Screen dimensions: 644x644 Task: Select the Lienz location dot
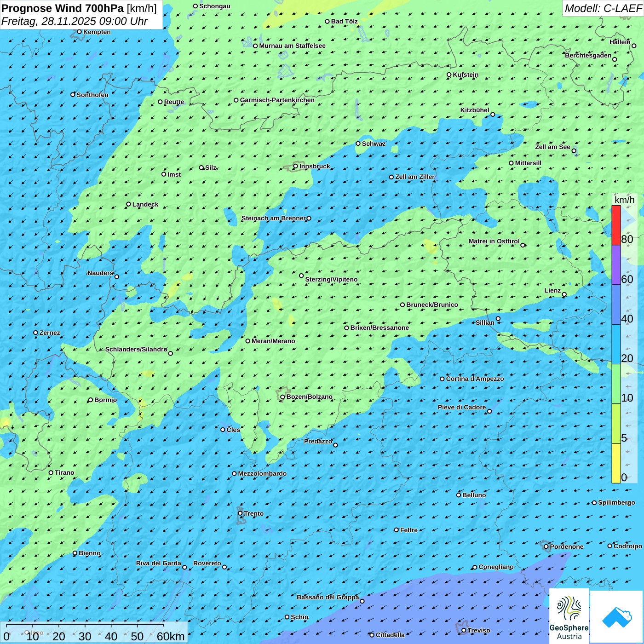point(564,294)
